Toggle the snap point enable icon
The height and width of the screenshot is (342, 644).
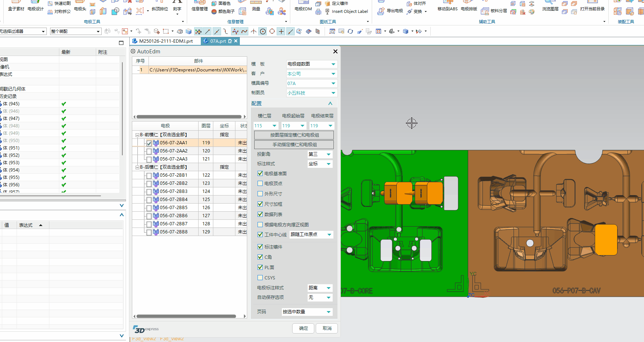(x=198, y=31)
